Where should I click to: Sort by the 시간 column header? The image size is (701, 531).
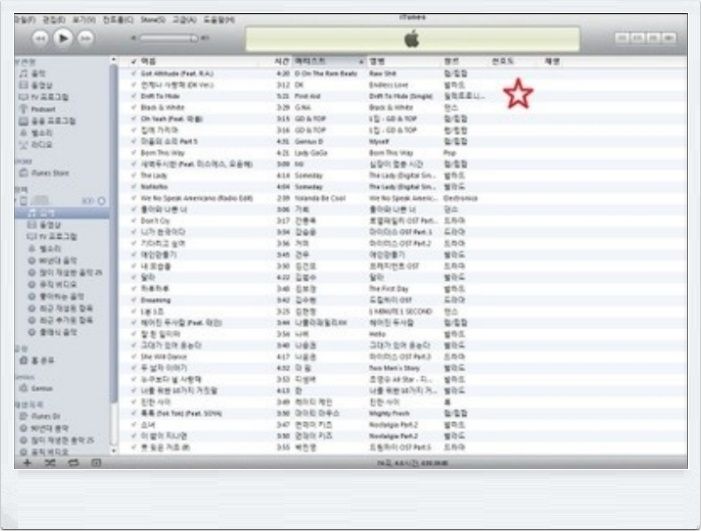[281, 61]
